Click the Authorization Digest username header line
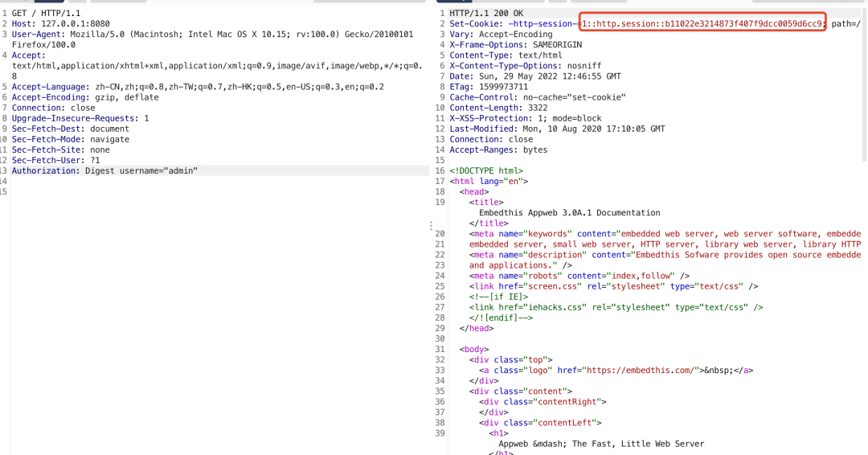868x455 pixels. 104,170
